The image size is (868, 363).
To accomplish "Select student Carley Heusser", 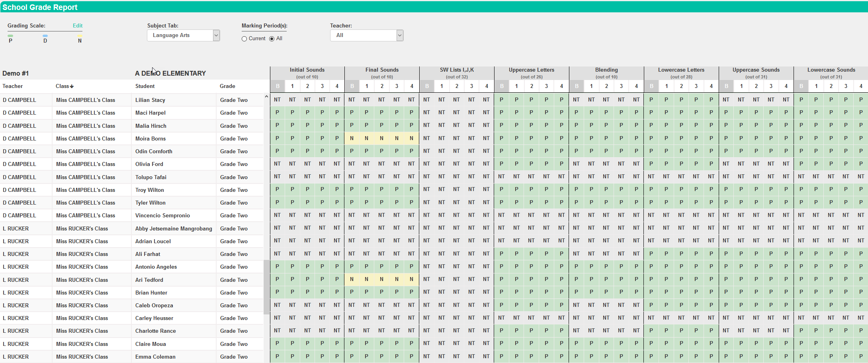I will (154, 318).
